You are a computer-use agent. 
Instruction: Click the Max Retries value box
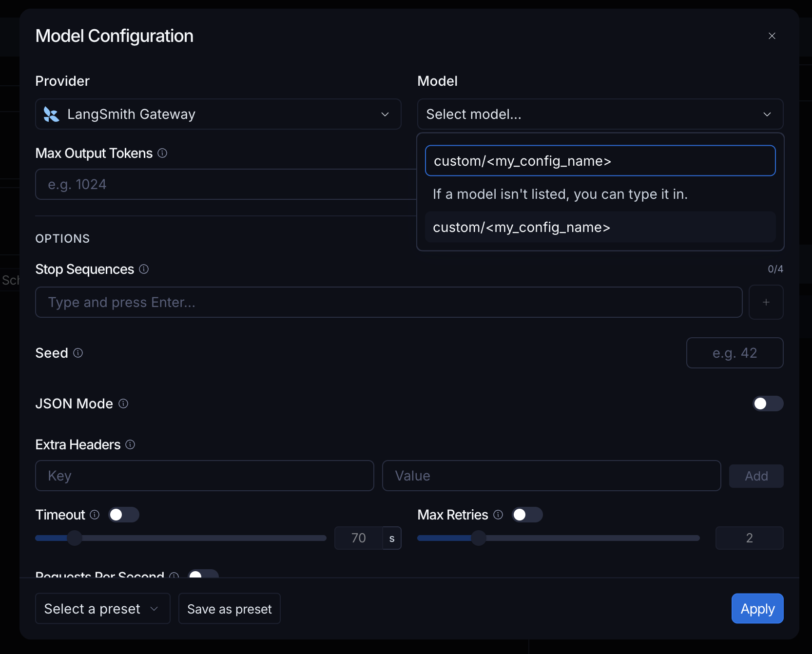(x=750, y=538)
